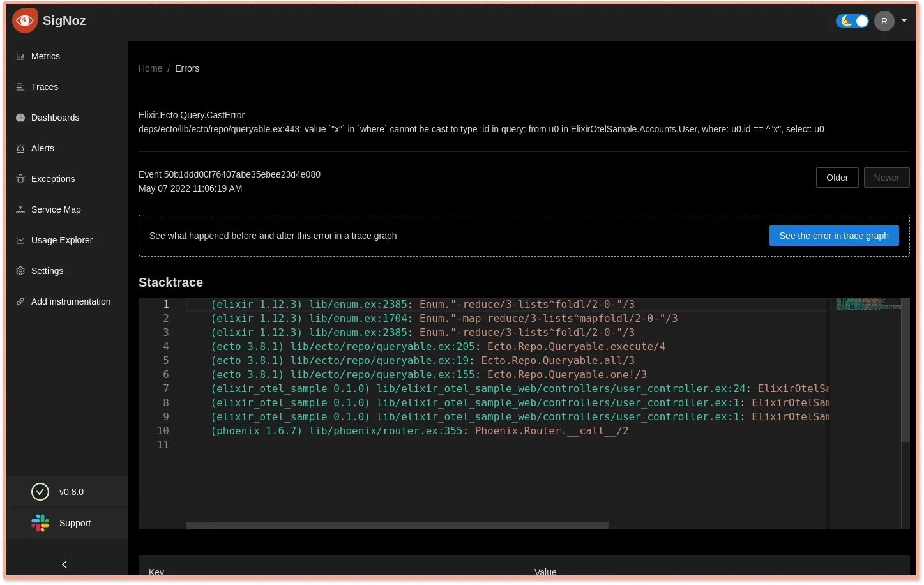Click the Metrics bar-chart icon

(x=20, y=56)
